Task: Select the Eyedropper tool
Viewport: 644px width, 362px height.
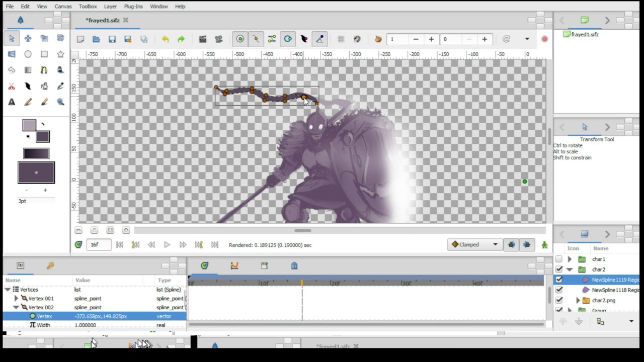Action: pyautogui.click(x=61, y=86)
